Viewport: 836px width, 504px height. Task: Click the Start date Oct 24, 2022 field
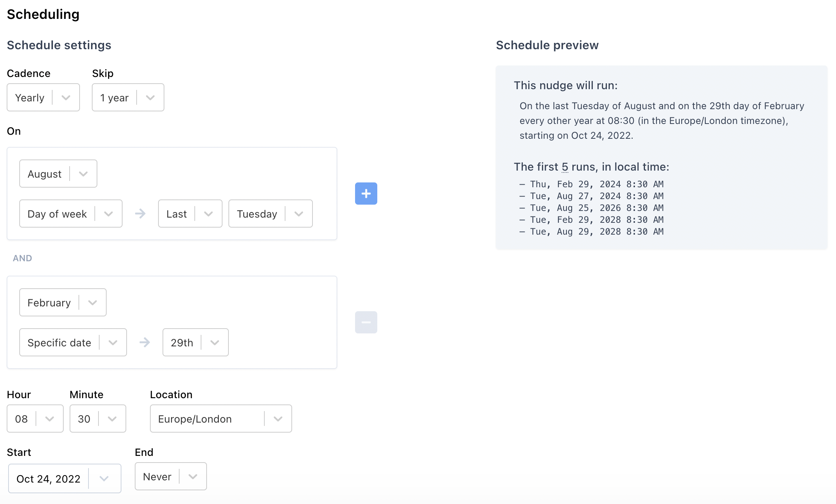tap(49, 479)
